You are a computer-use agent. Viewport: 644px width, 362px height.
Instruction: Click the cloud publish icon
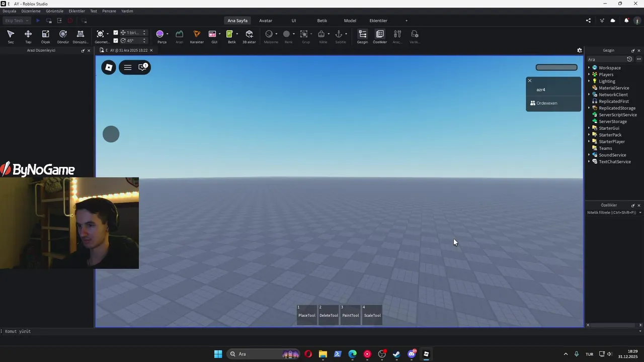point(613,21)
